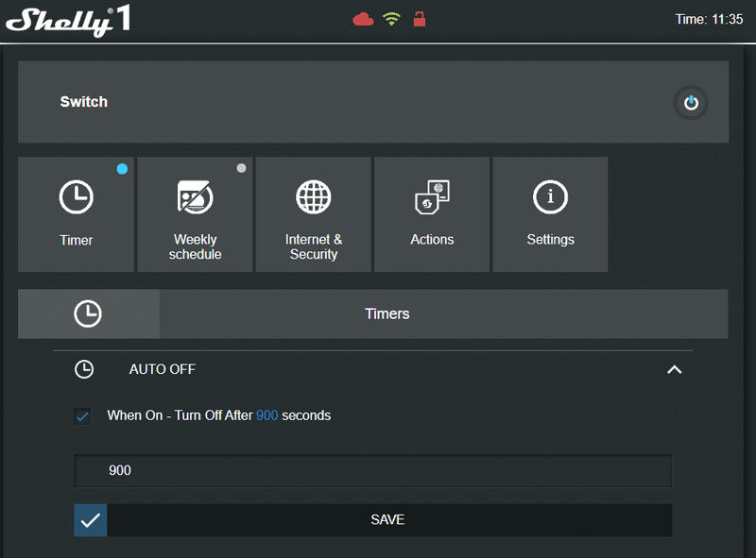Click the Switch label
The image size is (756, 558).
[84, 102]
